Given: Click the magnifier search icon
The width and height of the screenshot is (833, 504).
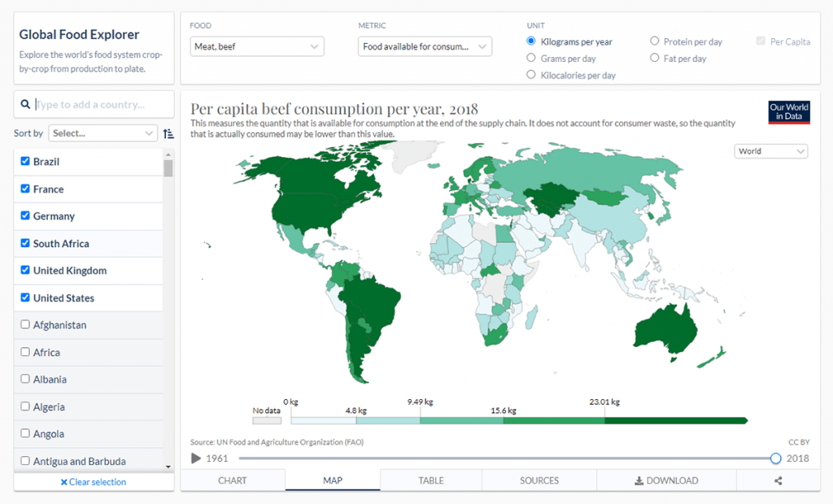Looking at the screenshot, I should point(26,104).
